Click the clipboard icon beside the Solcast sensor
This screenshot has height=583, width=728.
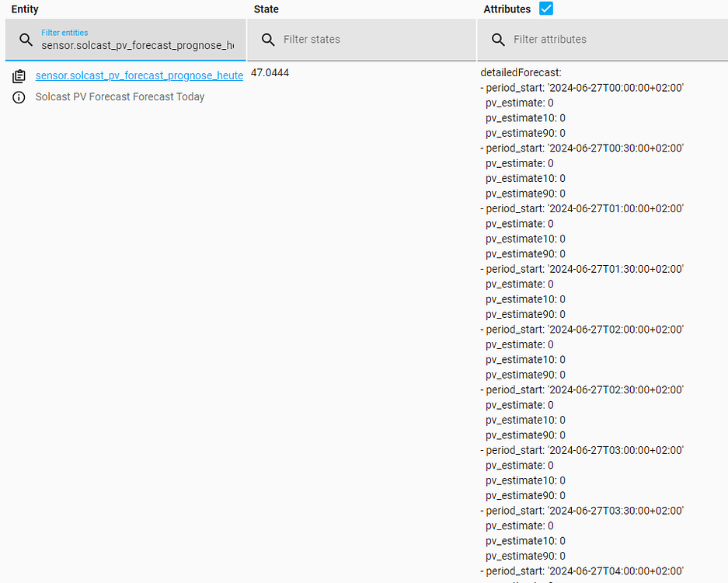point(19,75)
